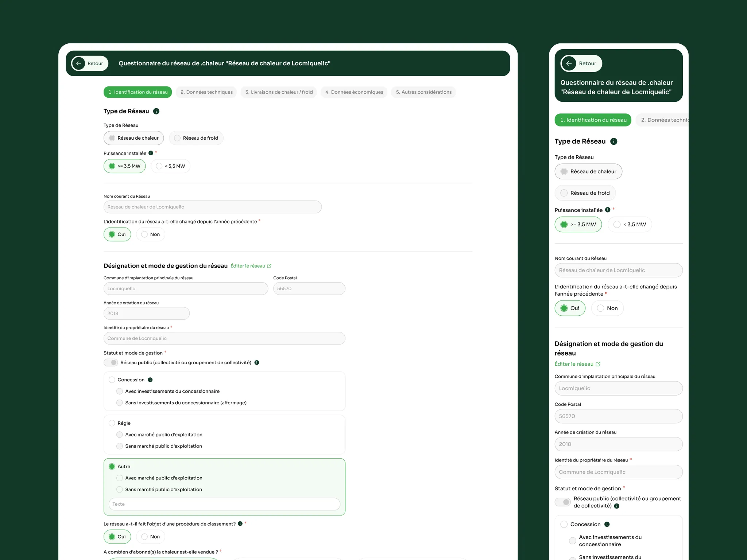This screenshot has height=560, width=747.
Task: Click info icon after mobile de collectivité) text
Action: click(x=616, y=506)
